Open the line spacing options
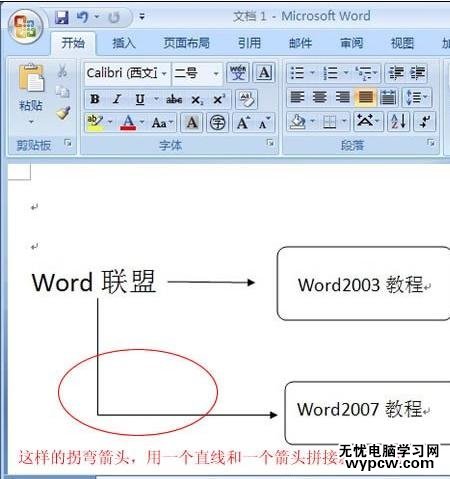 coord(417,97)
